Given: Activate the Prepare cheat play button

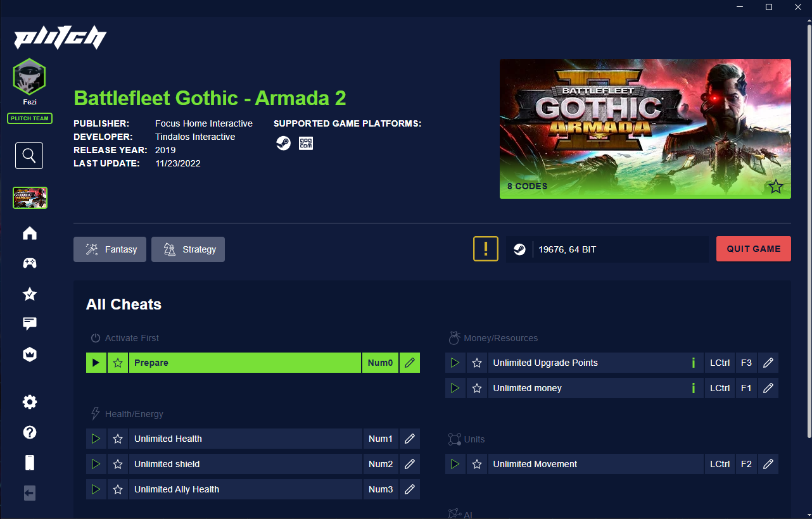Looking at the screenshot, I should pos(96,363).
